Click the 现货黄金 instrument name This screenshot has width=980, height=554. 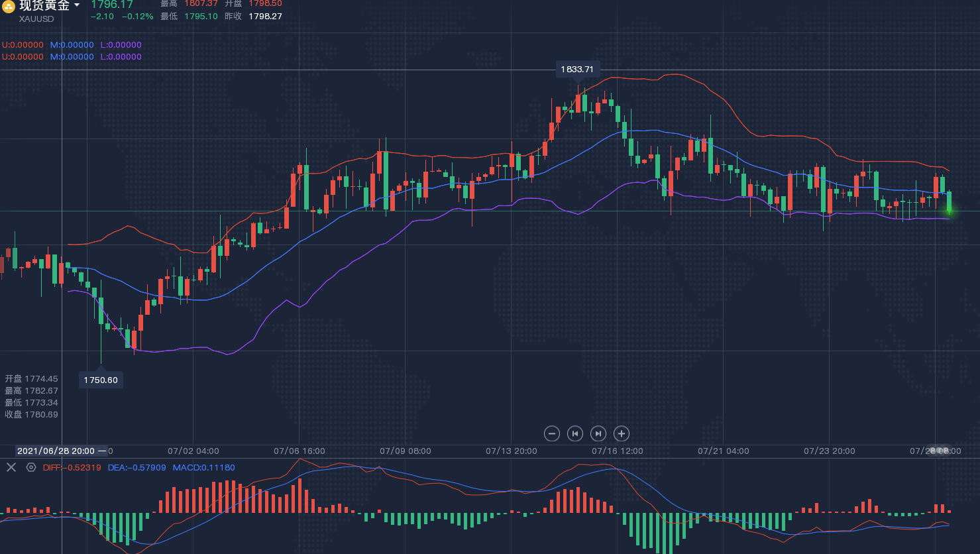44,5
